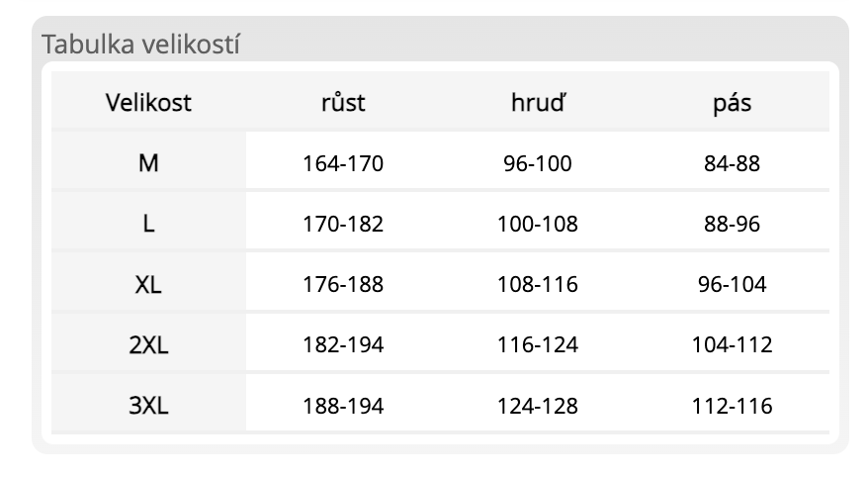Screen dimensions: 868x477
Task: Click the 116-124 chest cell
Action: [x=538, y=345]
